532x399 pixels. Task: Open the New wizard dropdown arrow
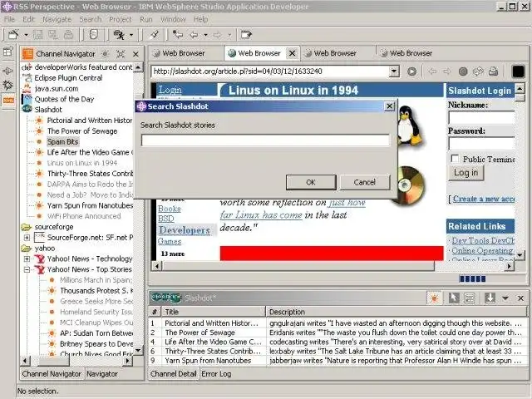(26, 35)
